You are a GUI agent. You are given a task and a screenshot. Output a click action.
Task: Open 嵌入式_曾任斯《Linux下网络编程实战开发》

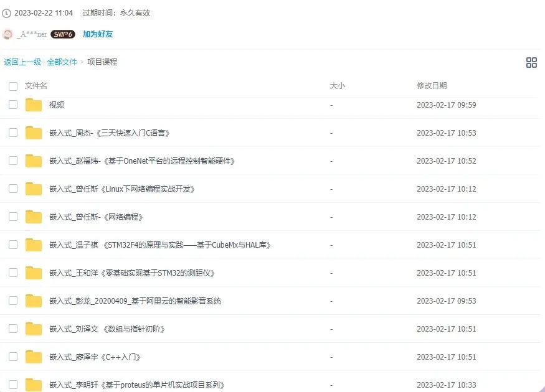[x=122, y=189]
